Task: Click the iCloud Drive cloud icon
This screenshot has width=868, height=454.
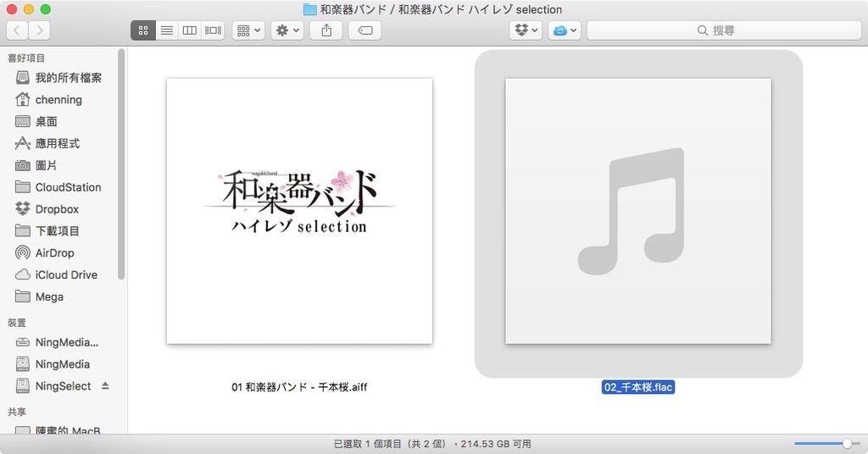Action: click(x=23, y=274)
